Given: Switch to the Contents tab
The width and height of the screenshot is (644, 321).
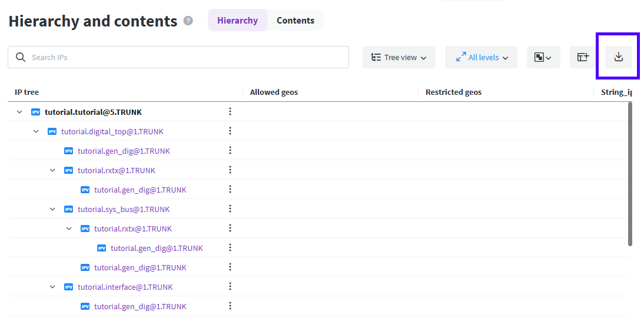Looking at the screenshot, I should coord(295,21).
